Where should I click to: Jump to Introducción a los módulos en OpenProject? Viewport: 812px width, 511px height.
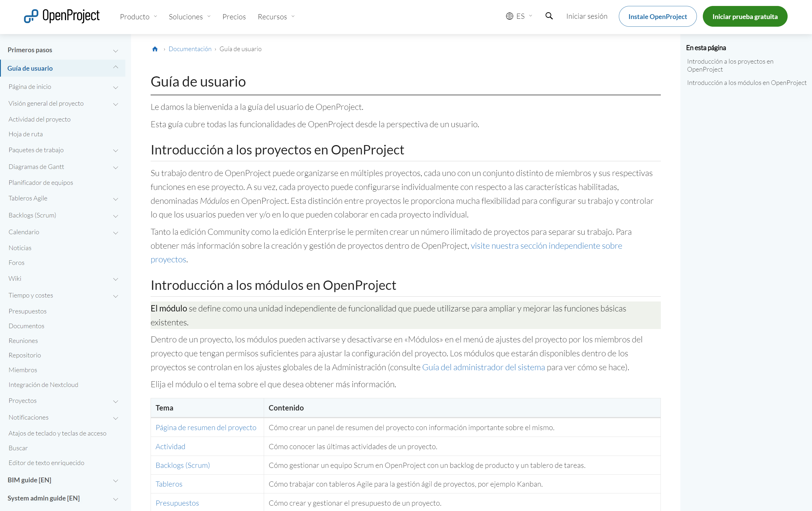746,82
